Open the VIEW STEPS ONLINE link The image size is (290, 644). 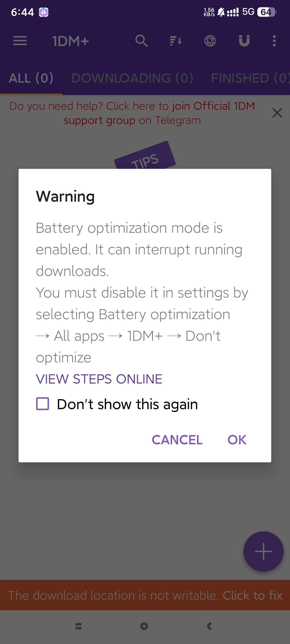99,379
